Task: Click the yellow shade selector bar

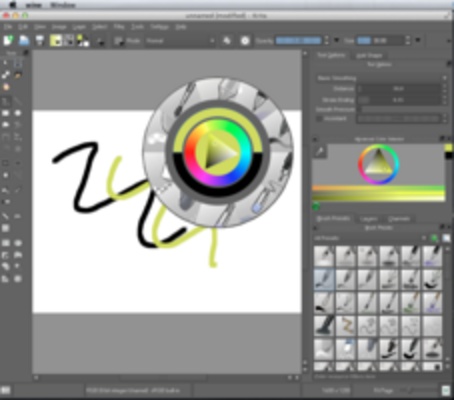Action: pos(378,193)
